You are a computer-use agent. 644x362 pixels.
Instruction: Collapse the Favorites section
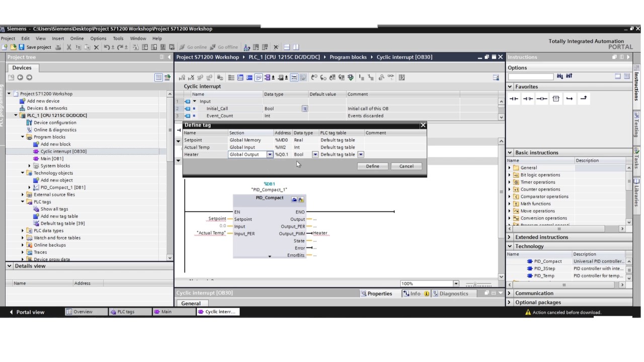click(510, 87)
